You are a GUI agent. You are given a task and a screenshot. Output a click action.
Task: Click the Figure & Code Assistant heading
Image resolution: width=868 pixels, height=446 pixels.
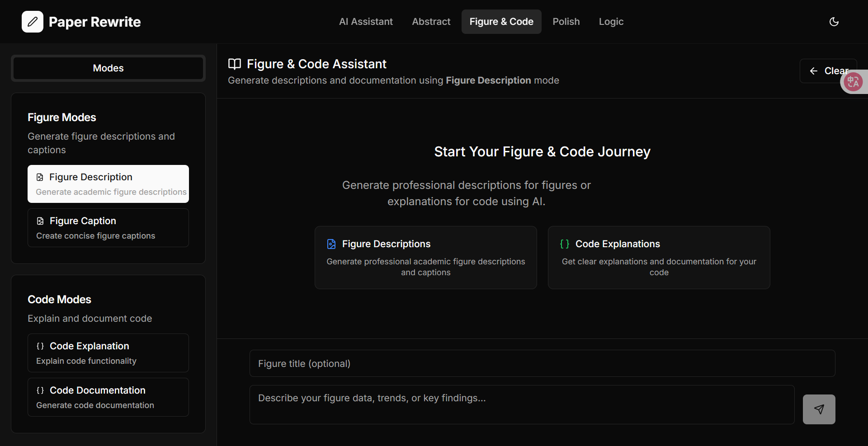pyautogui.click(x=316, y=64)
